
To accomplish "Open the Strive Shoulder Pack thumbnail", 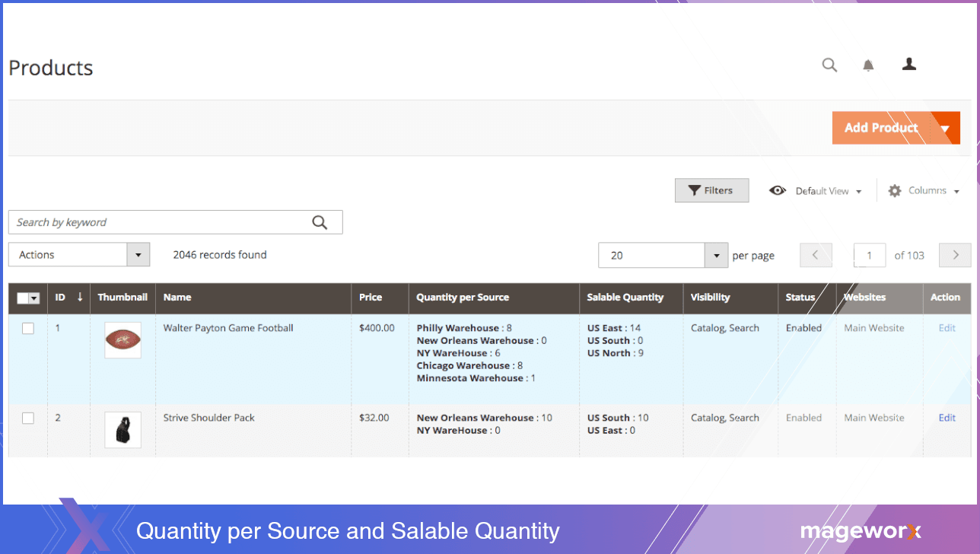I will [123, 429].
